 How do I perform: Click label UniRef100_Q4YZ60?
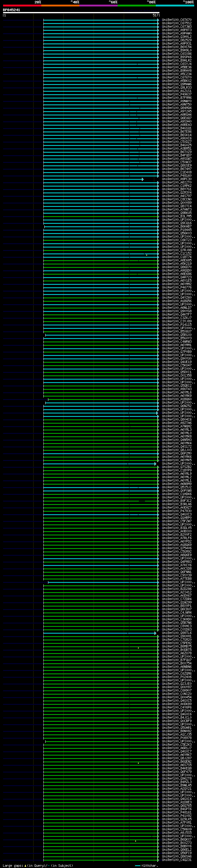176,297
